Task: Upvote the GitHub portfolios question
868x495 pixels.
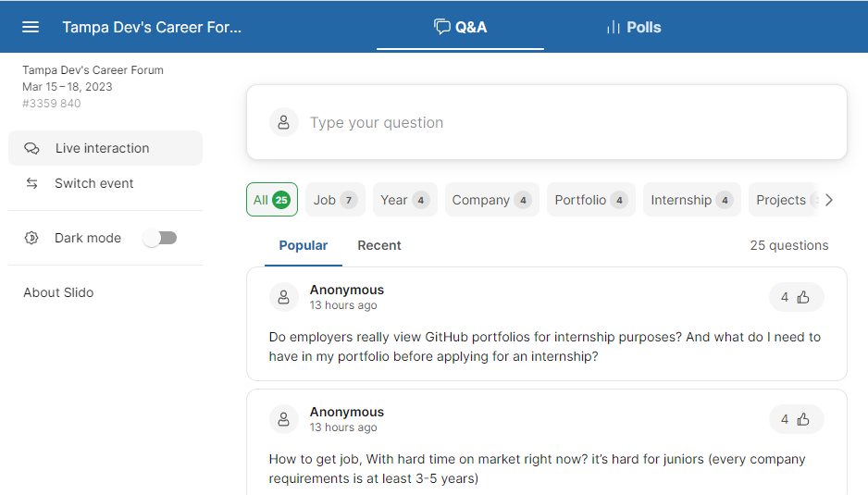Action: point(796,297)
